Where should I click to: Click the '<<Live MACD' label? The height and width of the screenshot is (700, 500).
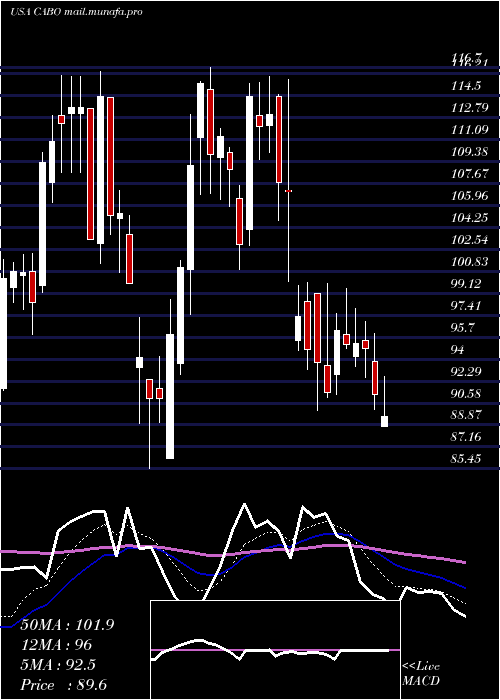pyautogui.click(x=421, y=674)
